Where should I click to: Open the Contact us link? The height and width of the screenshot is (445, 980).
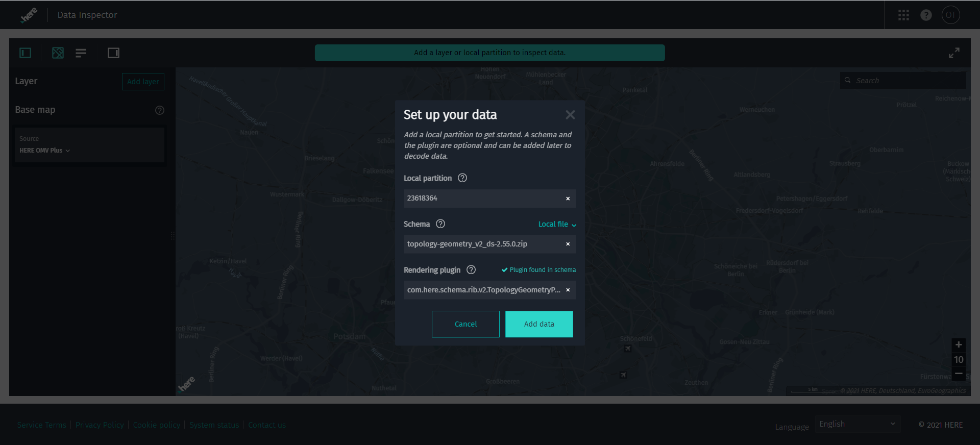(x=267, y=425)
